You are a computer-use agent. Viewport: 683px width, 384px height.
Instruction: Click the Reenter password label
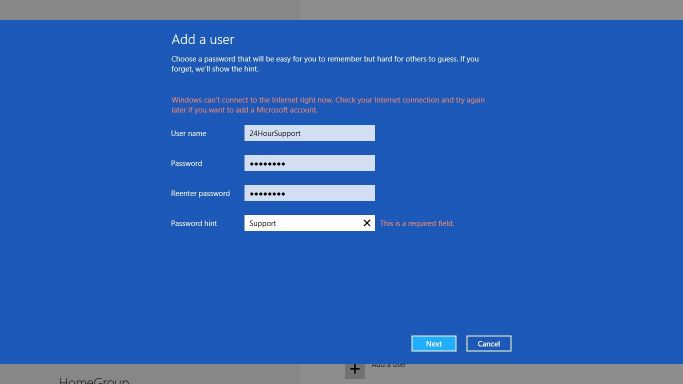pyautogui.click(x=200, y=193)
